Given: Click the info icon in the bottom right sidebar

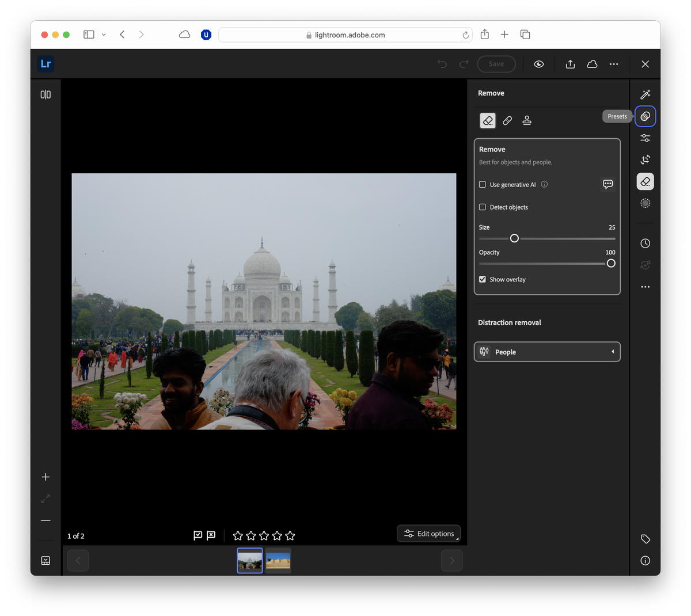Looking at the screenshot, I should 645,560.
